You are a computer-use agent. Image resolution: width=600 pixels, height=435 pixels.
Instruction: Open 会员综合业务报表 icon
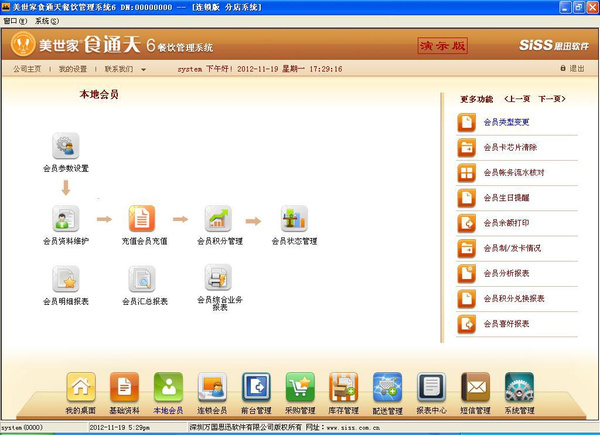pos(218,277)
